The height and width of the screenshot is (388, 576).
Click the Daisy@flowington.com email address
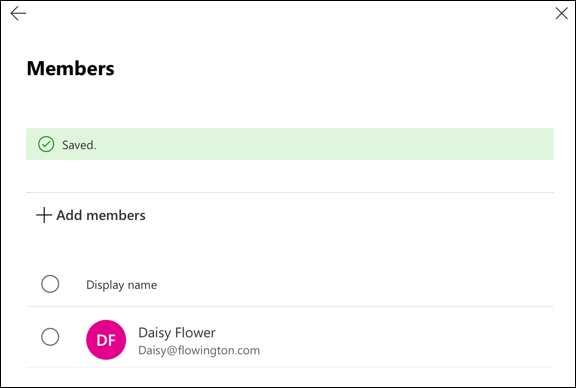199,350
